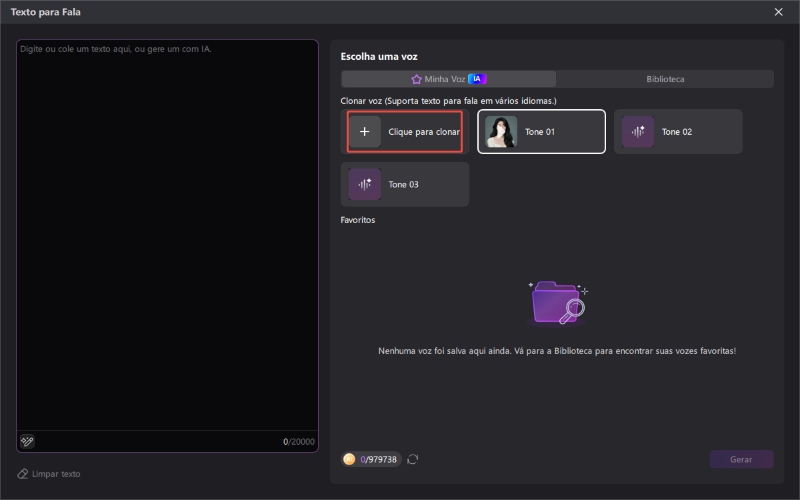Click the Favoritos heading
Viewport: 800px width, 500px height.
[358, 220]
